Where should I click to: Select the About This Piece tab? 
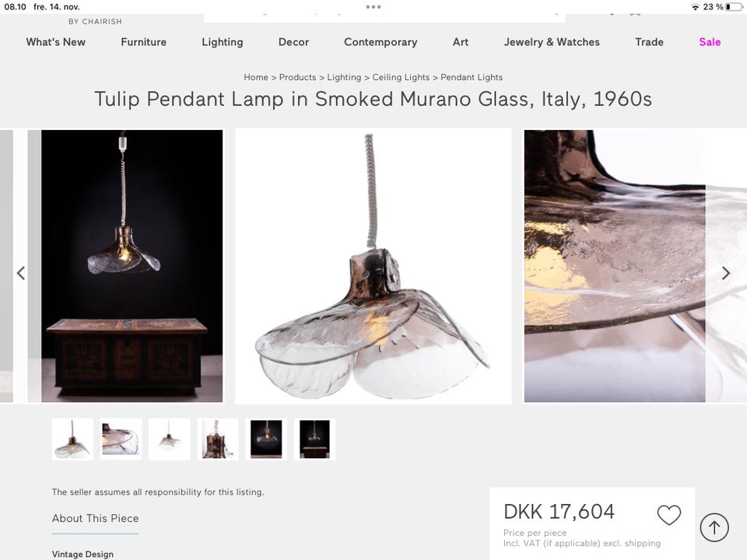tap(95, 519)
